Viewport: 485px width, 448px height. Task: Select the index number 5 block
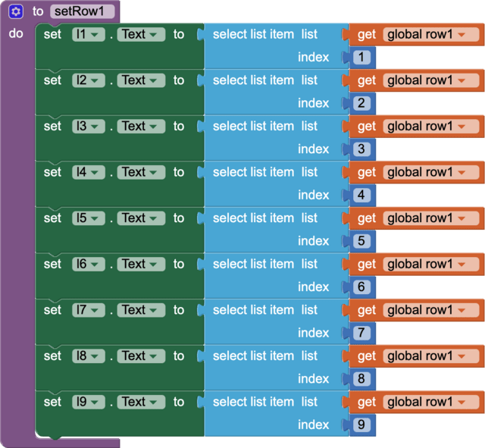pyautogui.click(x=361, y=241)
